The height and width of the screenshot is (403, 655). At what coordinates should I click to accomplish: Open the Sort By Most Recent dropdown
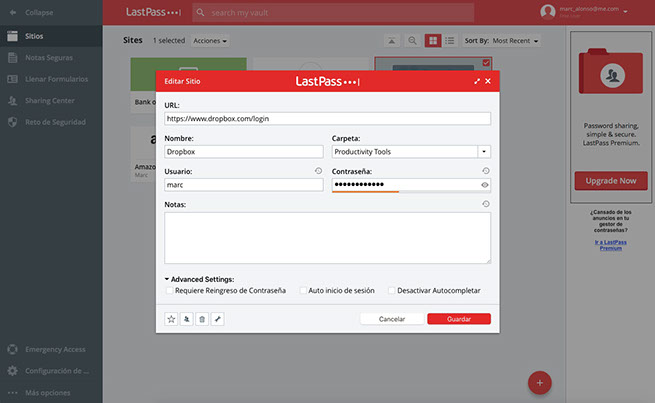point(515,41)
